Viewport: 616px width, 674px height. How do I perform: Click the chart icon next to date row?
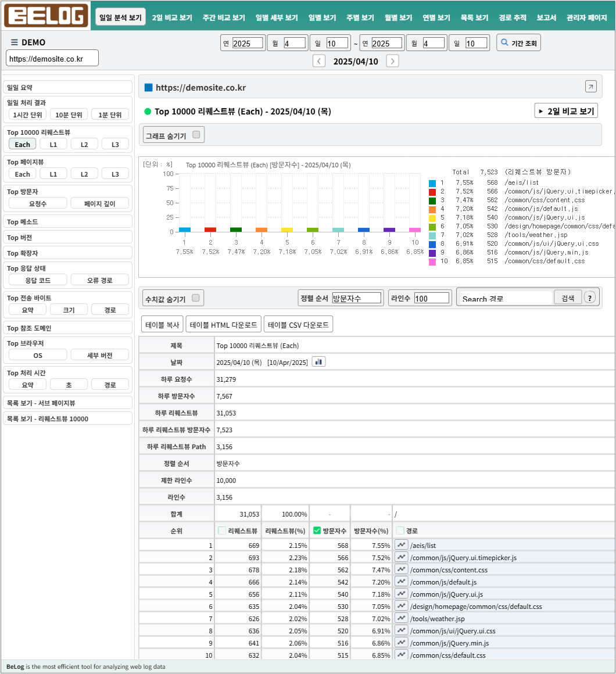tap(318, 362)
